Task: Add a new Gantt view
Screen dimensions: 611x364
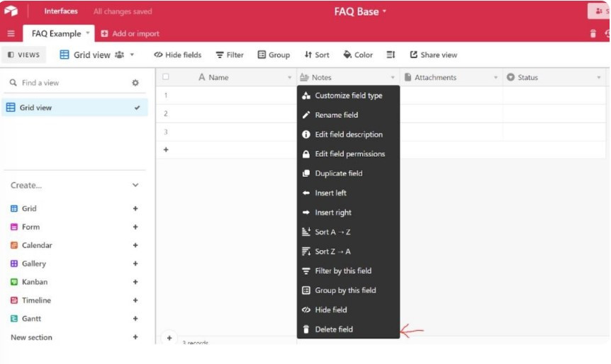Action: coord(135,319)
